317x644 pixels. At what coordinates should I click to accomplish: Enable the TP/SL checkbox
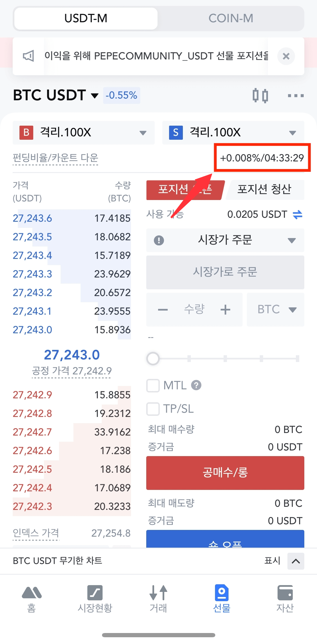point(153,409)
